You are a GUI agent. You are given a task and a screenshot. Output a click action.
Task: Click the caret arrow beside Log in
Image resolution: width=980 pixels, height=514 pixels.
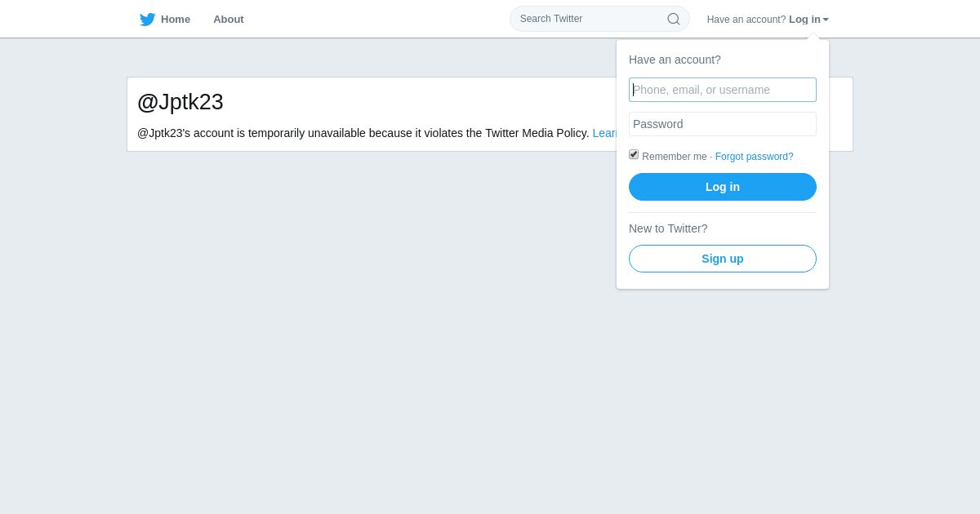(x=826, y=20)
